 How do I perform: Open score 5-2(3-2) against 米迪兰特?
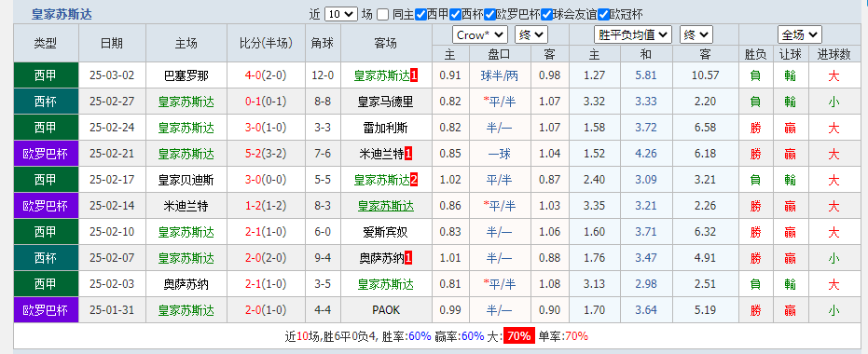tap(266, 154)
